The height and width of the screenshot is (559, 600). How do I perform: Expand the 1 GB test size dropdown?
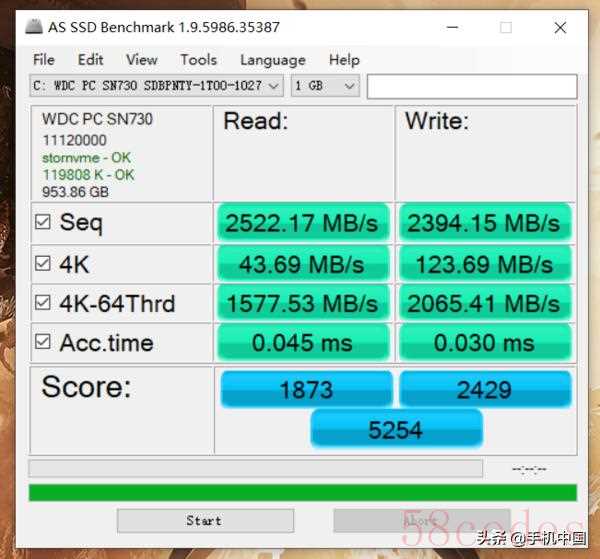pos(325,86)
